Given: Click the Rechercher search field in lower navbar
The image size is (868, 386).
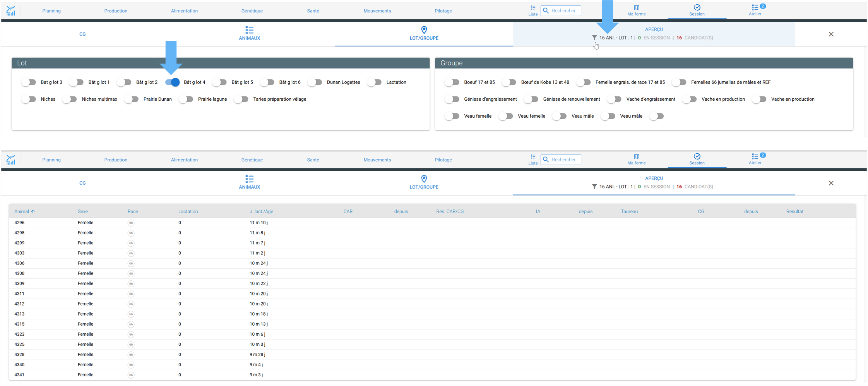Looking at the screenshot, I should pyautogui.click(x=561, y=160).
